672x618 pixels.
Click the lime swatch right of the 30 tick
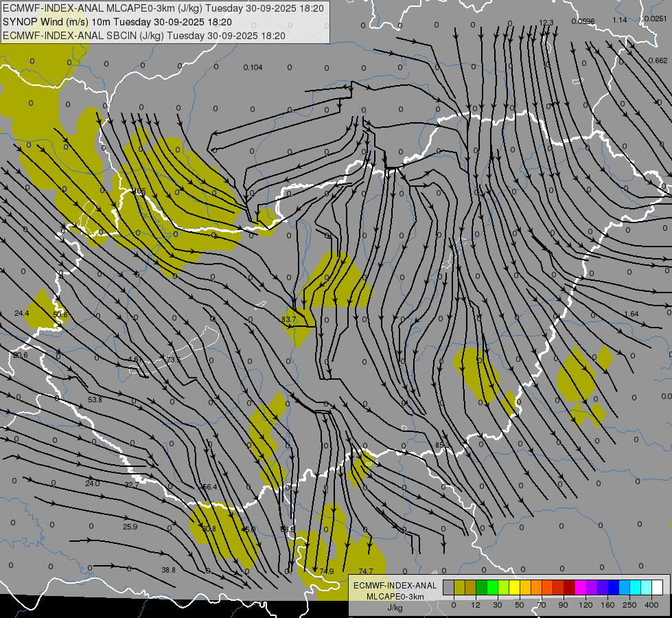tap(504, 588)
